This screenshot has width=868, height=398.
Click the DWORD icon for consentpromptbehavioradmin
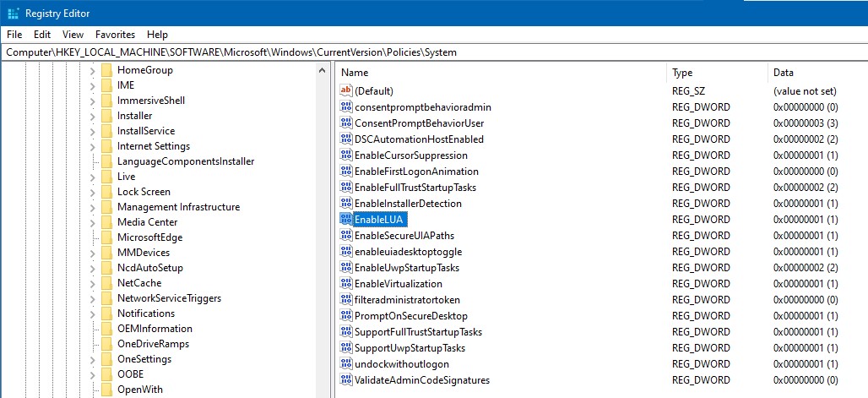pos(346,107)
